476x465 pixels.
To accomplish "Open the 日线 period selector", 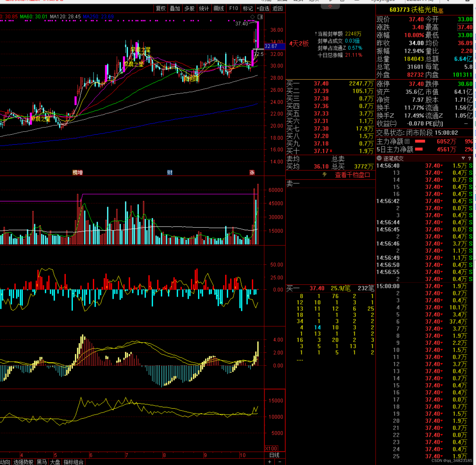I will (274, 455).
